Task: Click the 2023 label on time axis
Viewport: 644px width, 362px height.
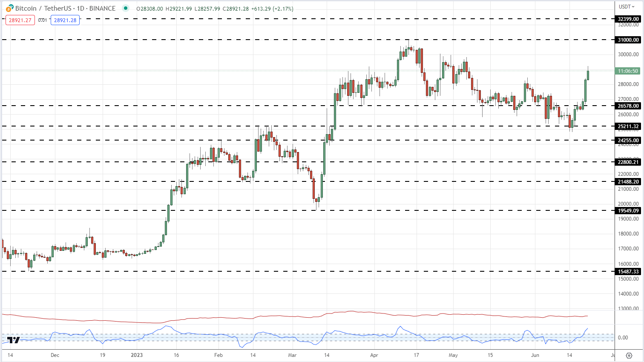Action: coord(137,355)
